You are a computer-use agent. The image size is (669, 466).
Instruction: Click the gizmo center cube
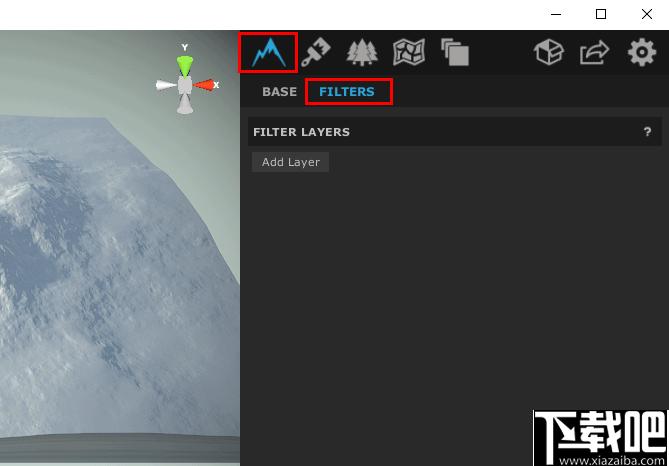pos(185,85)
